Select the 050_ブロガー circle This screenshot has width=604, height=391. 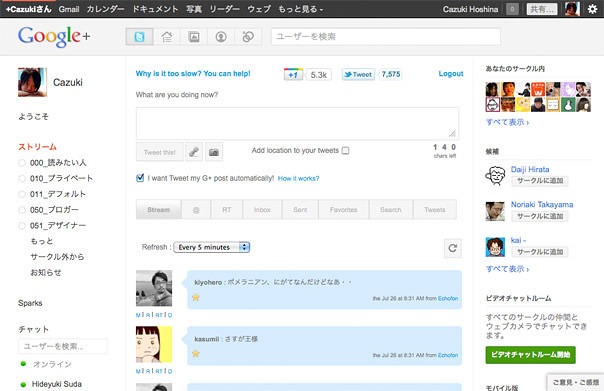tap(54, 210)
